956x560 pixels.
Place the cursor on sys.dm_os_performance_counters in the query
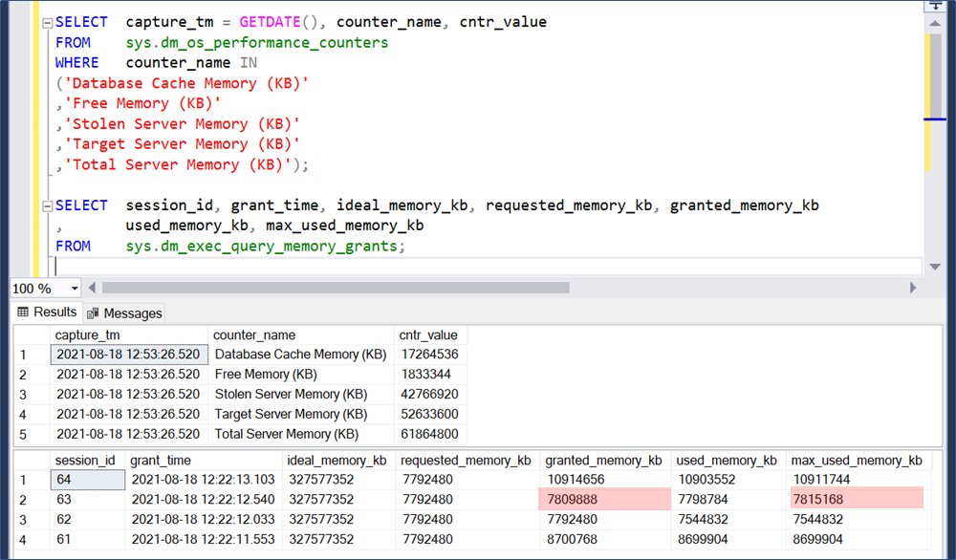(x=256, y=43)
